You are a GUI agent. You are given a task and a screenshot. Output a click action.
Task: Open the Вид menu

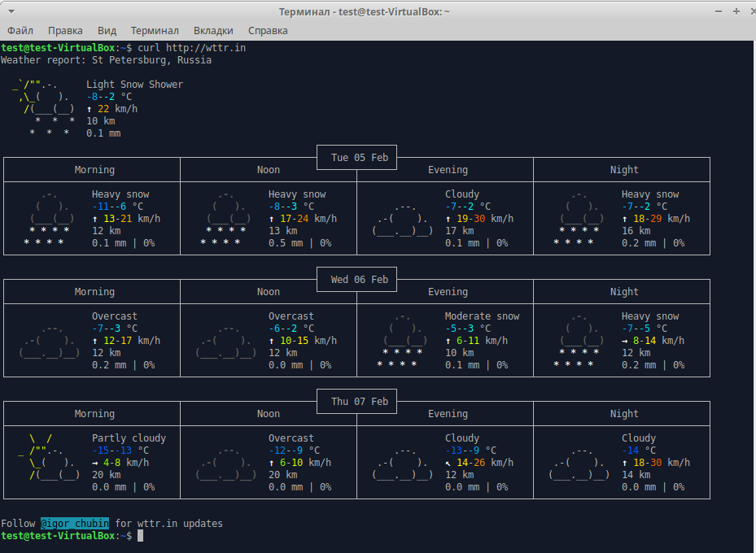click(107, 30)
